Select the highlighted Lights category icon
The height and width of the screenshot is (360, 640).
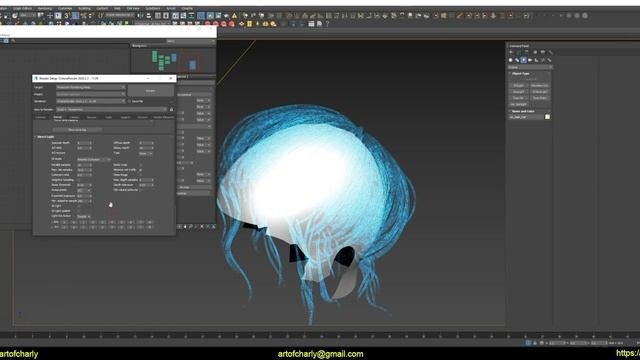524,60
